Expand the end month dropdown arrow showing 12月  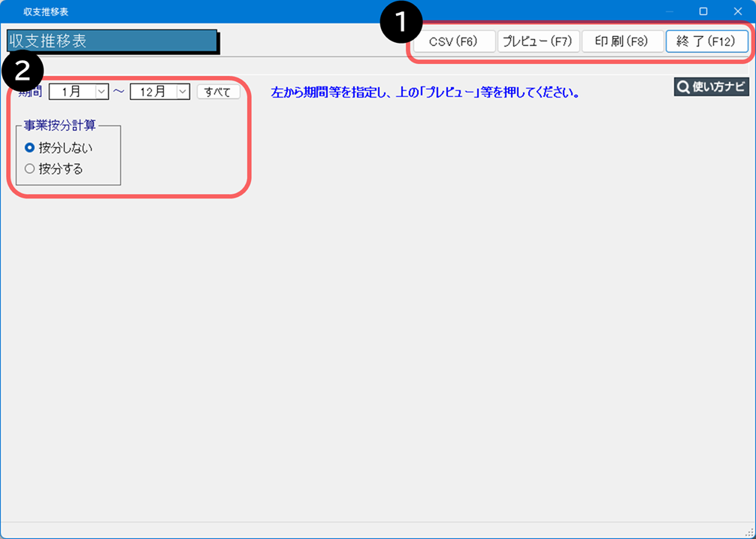(x=182, y=92)
